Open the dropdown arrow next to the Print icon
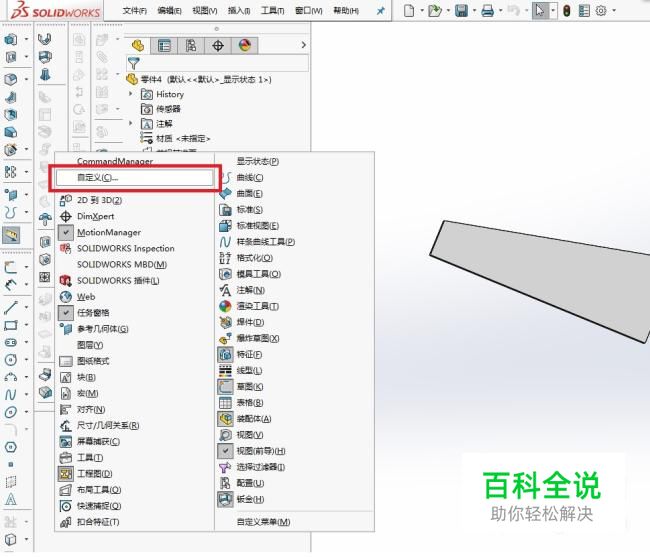Image resolution: width=650 pixels, height=557 pixels. 500,10
